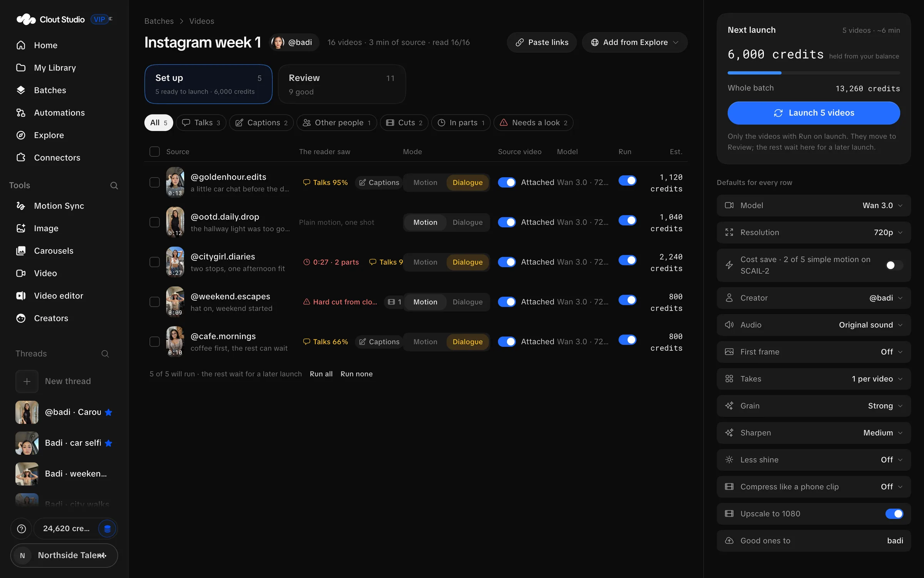This screenshot has height=578, width=924.
Task: Search threads with magnifier icon
Action: point(105,354)
